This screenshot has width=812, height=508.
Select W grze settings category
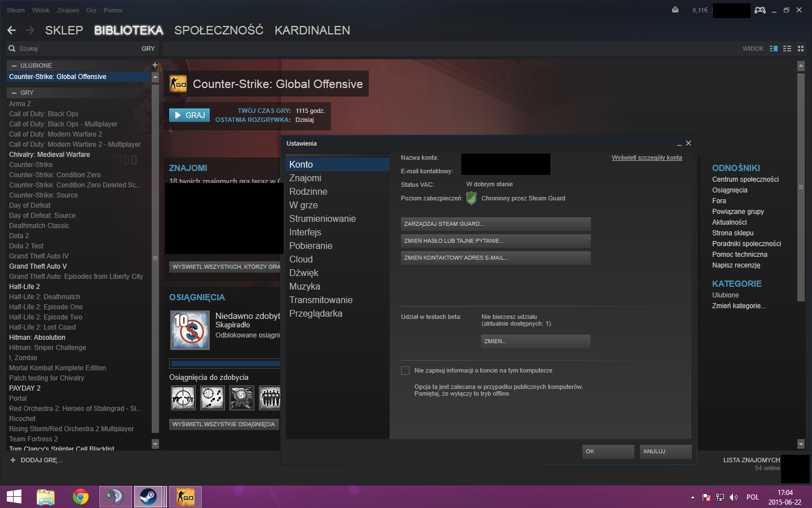[338, 205]
